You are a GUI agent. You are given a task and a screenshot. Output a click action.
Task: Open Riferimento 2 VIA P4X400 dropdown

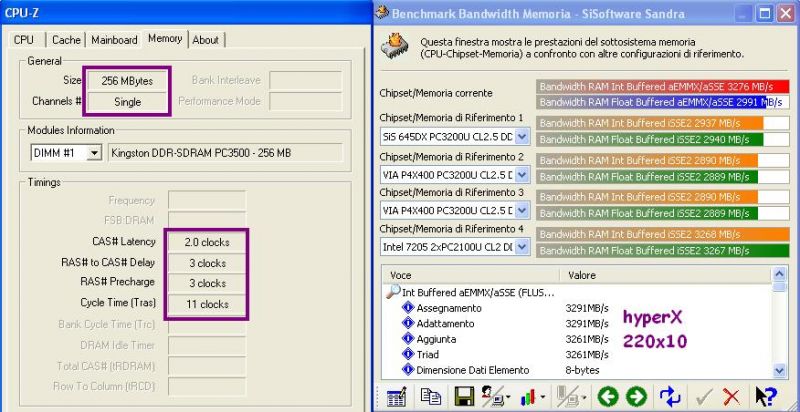[522, 175]
